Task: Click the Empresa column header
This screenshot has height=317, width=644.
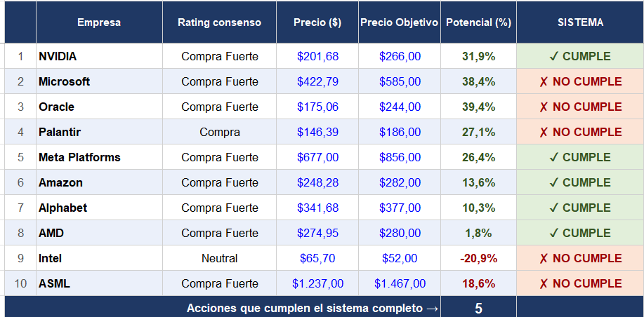Action: (x=99, y=22)
